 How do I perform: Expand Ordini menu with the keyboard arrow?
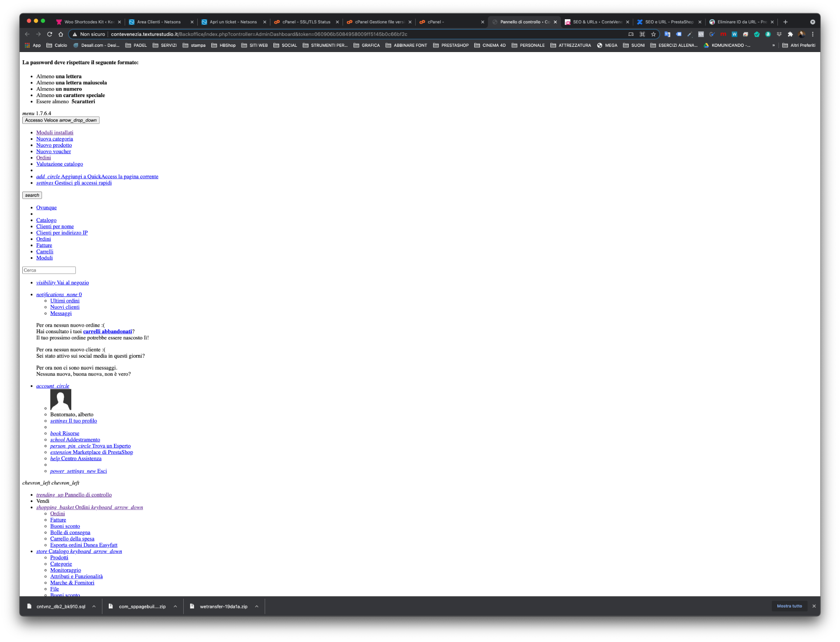(117, 507)
